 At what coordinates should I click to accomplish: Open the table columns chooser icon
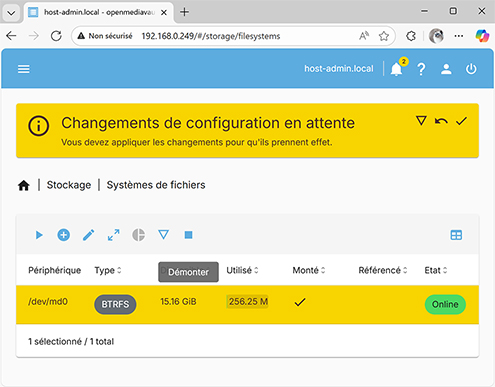click(x=456, y=235)
